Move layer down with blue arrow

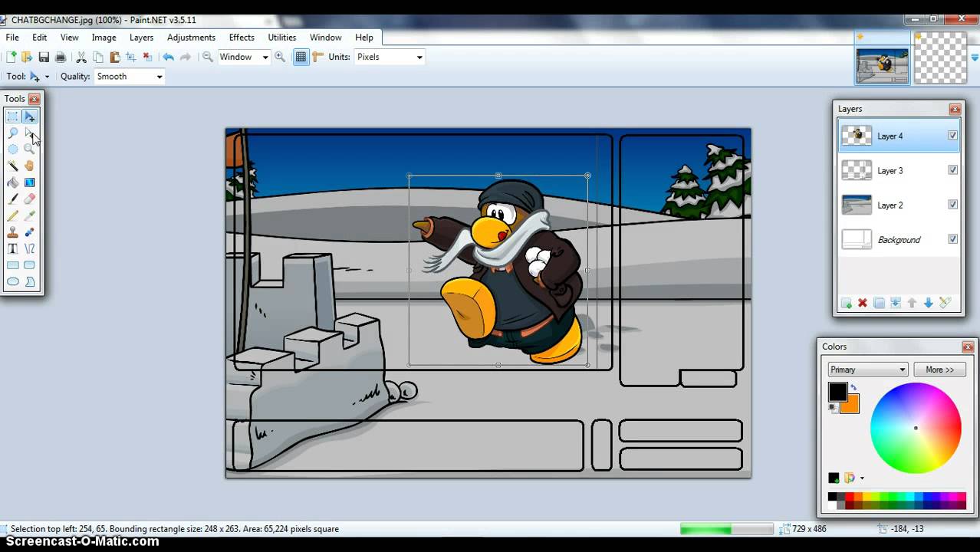928,303
